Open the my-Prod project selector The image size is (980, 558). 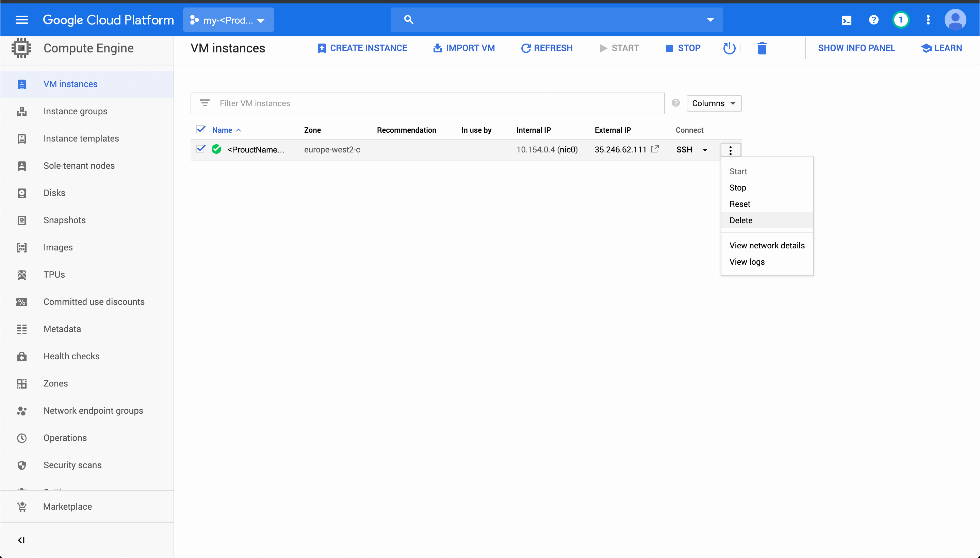[x=228, y=19]
